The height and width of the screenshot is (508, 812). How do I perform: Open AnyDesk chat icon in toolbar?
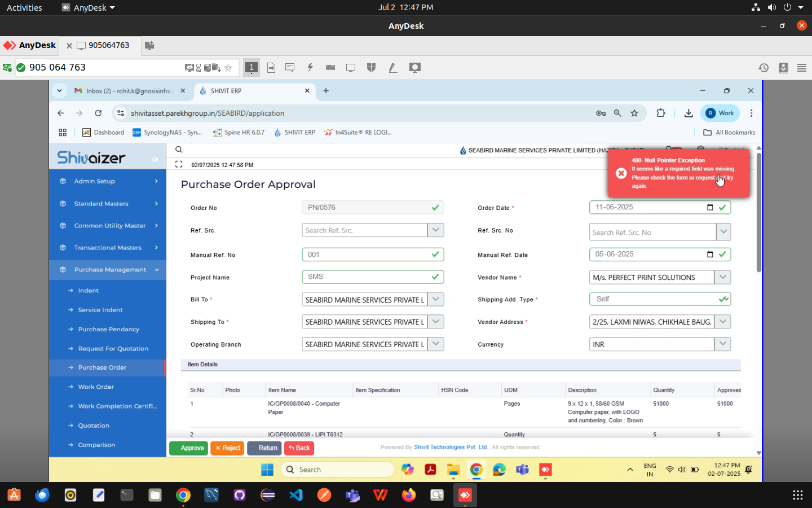[290, 68]
